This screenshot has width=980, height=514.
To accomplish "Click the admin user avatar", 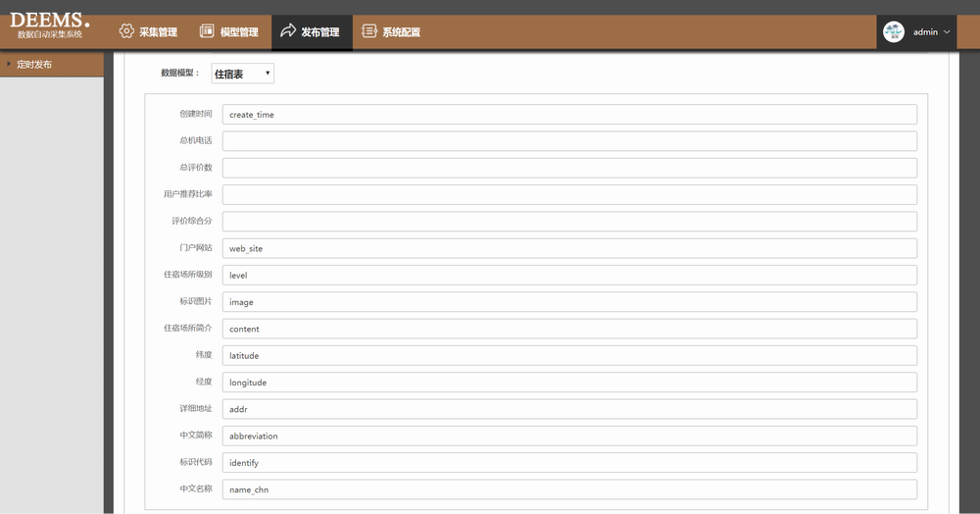I will click(893, 31).
